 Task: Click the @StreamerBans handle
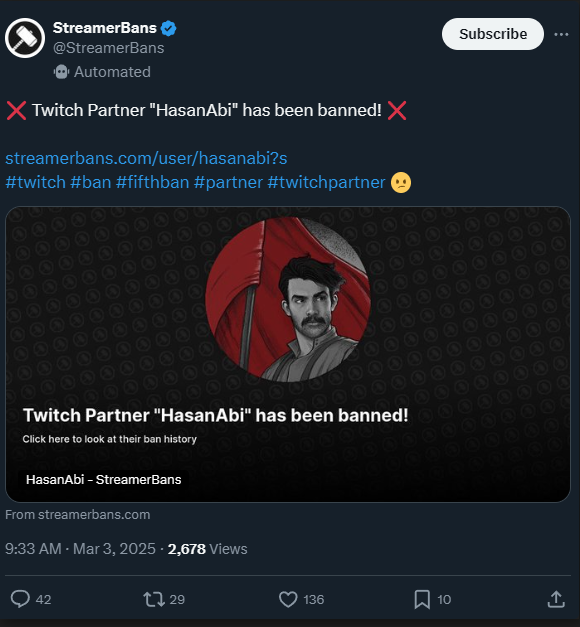(x=108, y=48)
